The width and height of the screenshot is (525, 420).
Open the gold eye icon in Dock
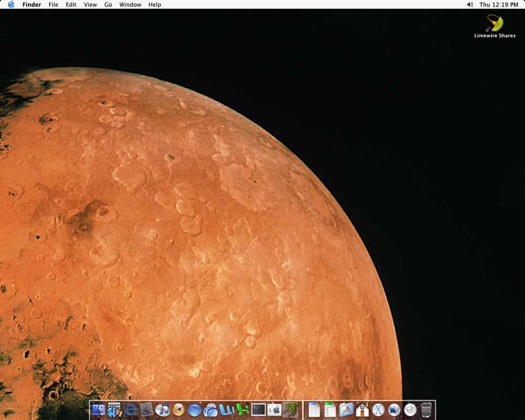(178, 410)
